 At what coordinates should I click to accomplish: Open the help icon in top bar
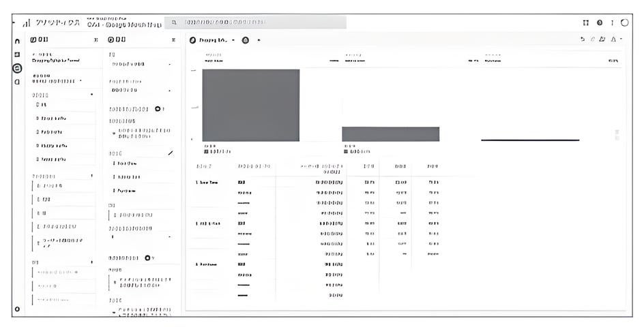pos(599,22)
